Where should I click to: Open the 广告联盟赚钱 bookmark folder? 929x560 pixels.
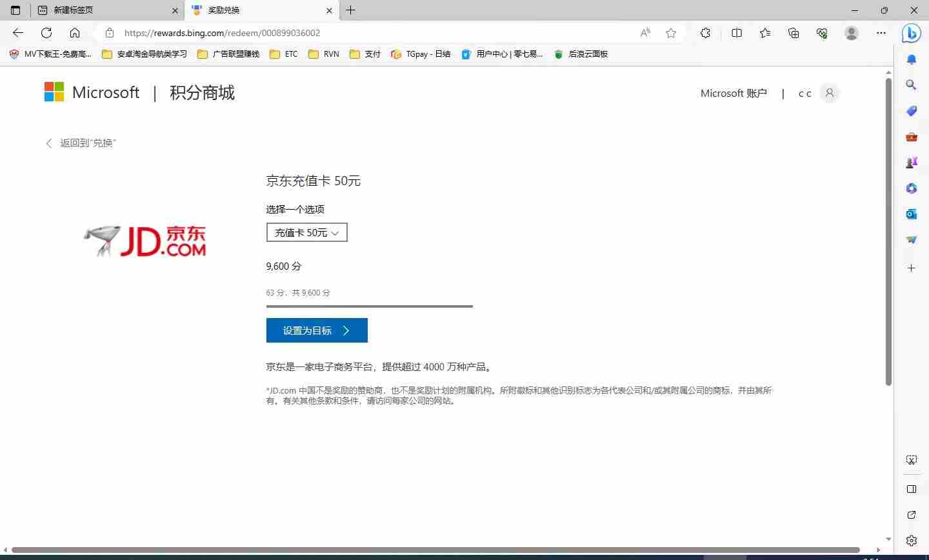228,54
